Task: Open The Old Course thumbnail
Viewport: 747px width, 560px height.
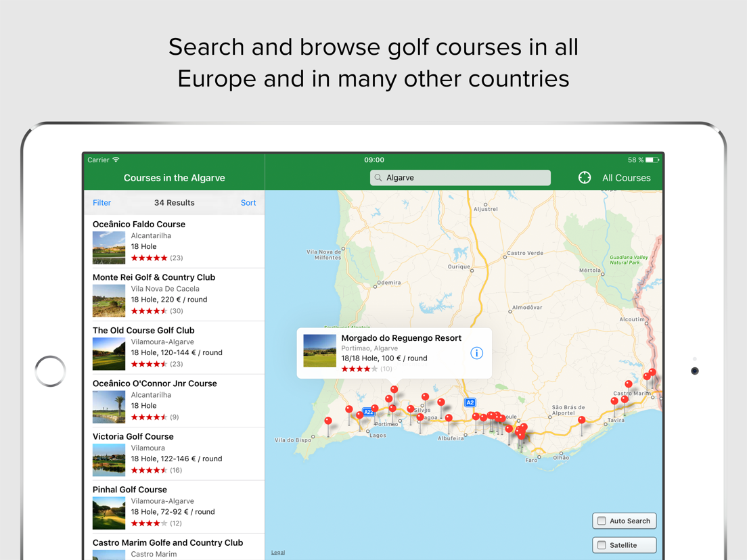Action: 109,354
